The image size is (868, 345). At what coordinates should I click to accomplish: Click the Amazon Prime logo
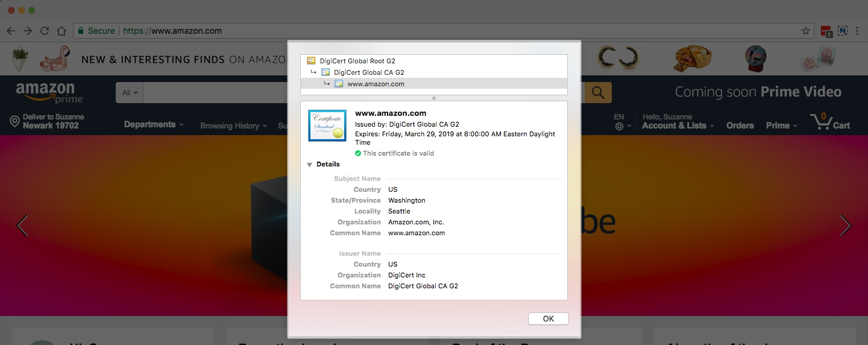(48, 92)
